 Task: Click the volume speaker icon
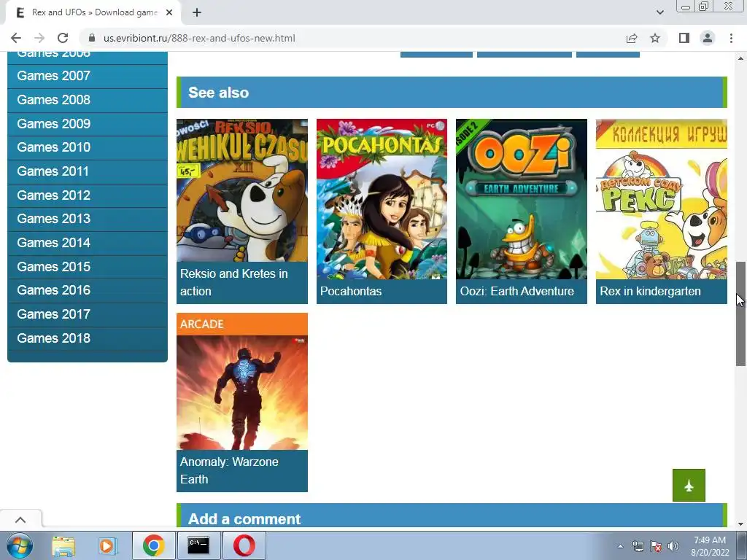tap(673, 546)
